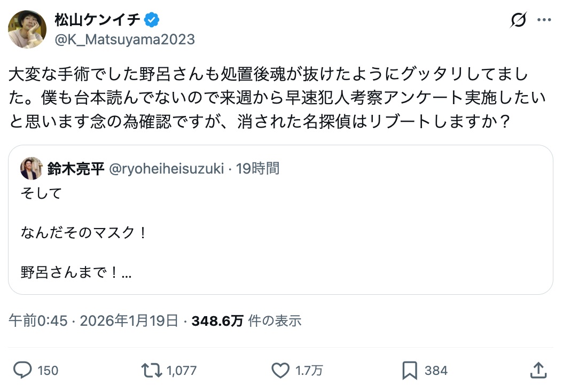The width and height of the screenshot is (563, 392).
Task: Open the profile of @K_Matsuyama2023
Action: point(126,39)
